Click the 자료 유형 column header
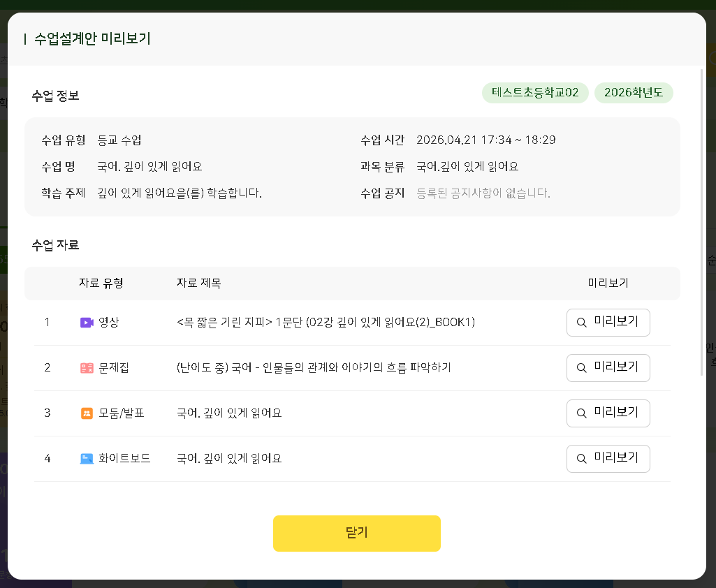This screenshot has width=716, height=588. click(101, 283)
